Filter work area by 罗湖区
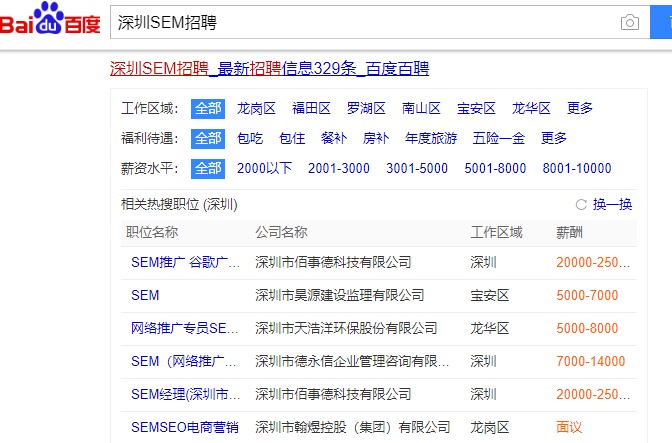Screen dimensions: 672x443 pyautogui.click(x=366, y=109)
